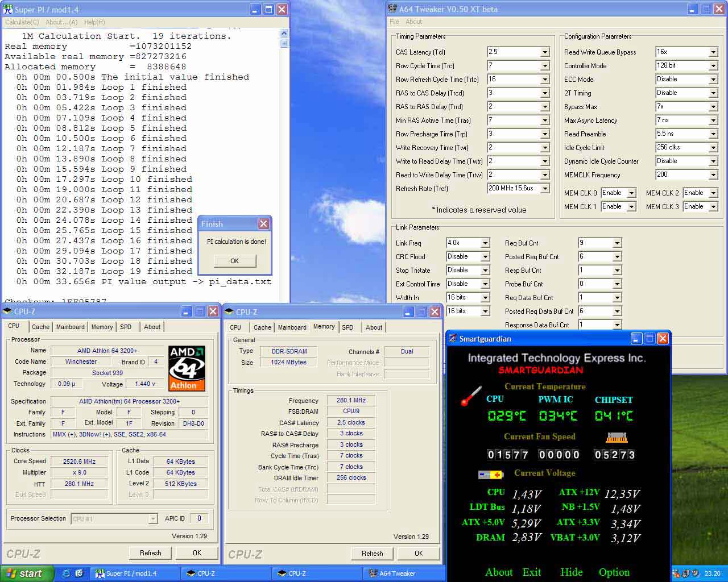Screen dimensions: 728x582
Task: Expand CRC Flood dropdown
Action: [485, 256]
